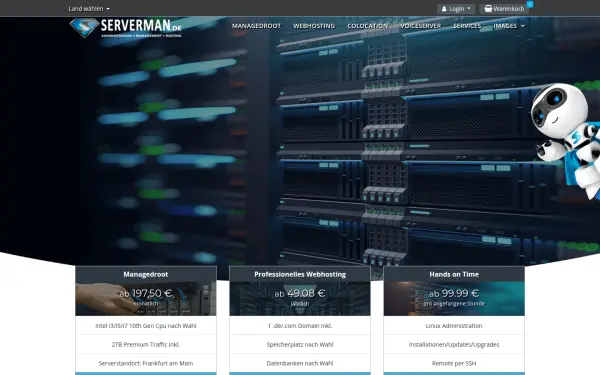Image resolution: width=600 pixels, height=375 pixels.
Task: Click 'Linux Administration' row
Action: 454,326
